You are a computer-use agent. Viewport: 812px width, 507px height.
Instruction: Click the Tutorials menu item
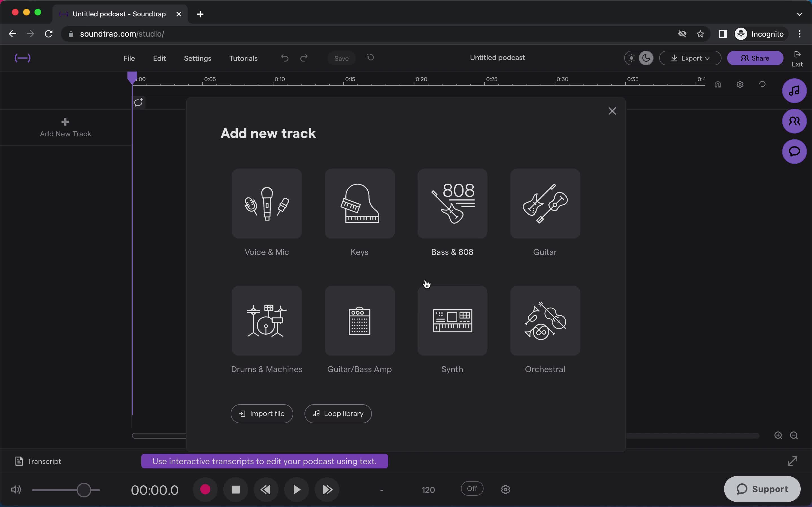[x=243, y=58]
